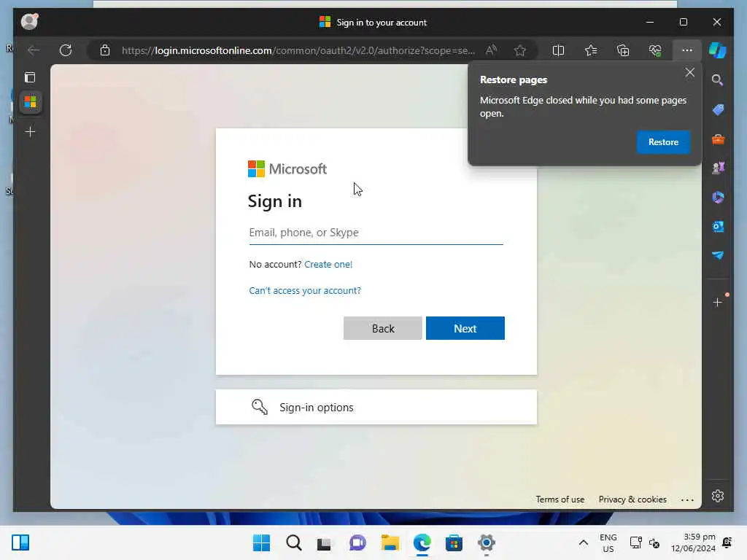Open Task View on taskbar
The height and width of the screenshot is (560, 747).
coord(325,542)
